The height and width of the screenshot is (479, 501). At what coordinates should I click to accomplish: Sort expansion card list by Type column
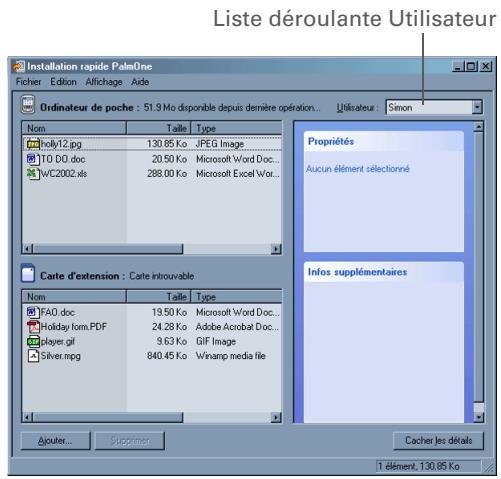click(236, 297)
